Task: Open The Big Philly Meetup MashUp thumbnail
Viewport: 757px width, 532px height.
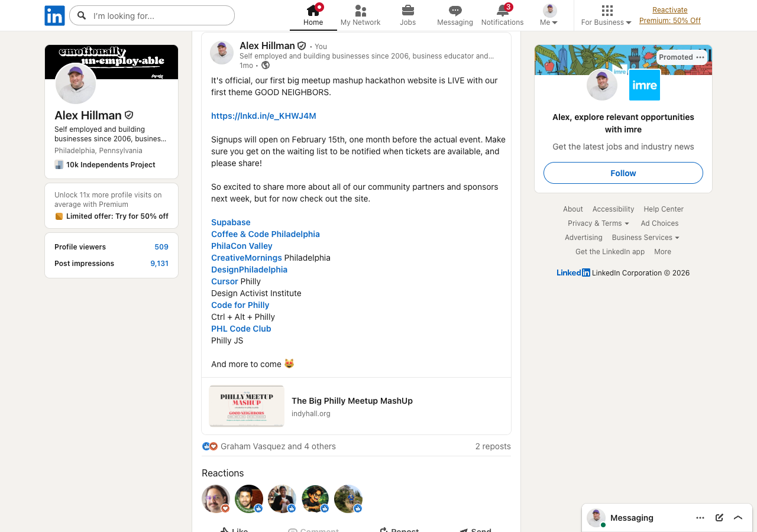Action: [x=247, y=406]
